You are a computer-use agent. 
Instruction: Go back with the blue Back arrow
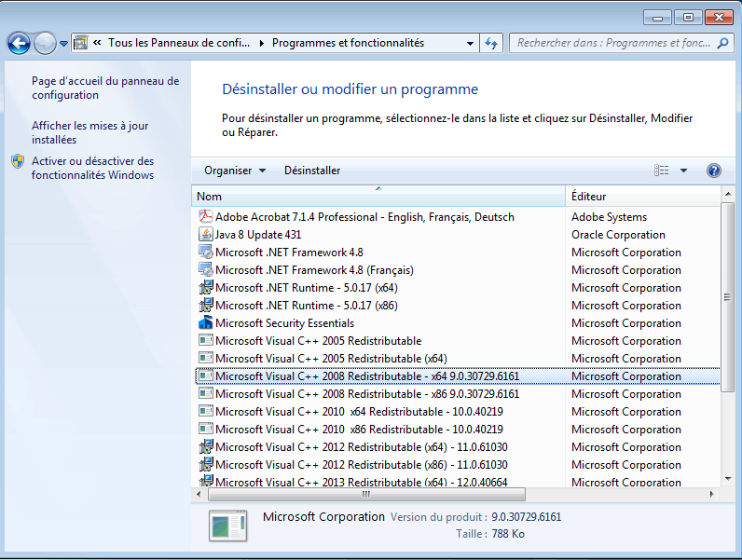pyautogui.click(x=19, y=44)
